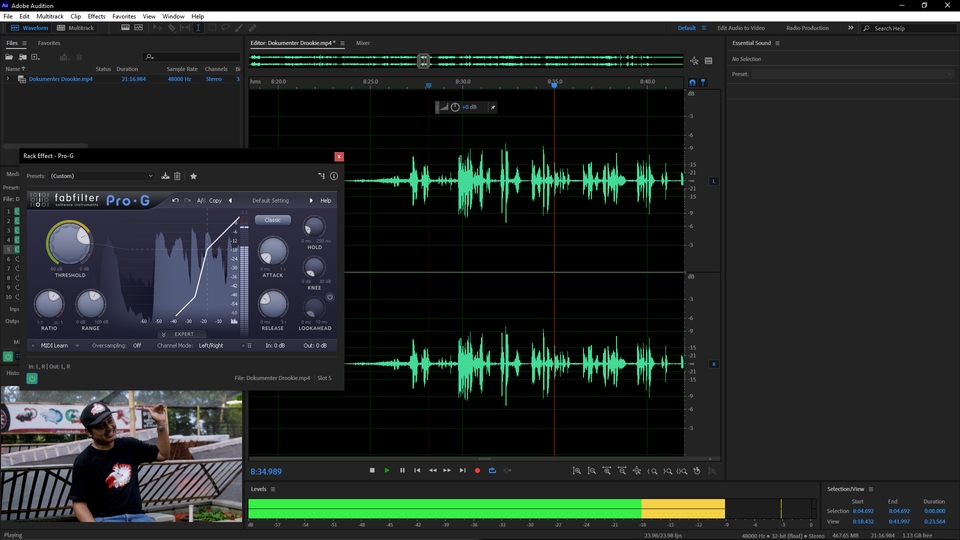Open file icon in Files panel
Viewport: 960px width, 540px height.
[x=9, y=57]
